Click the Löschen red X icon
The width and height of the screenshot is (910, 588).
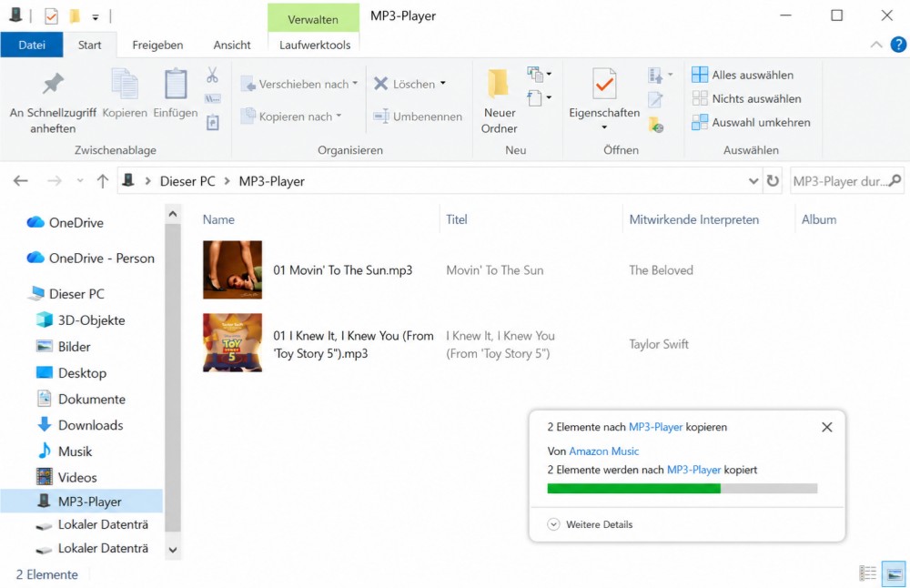pos(380,84)
